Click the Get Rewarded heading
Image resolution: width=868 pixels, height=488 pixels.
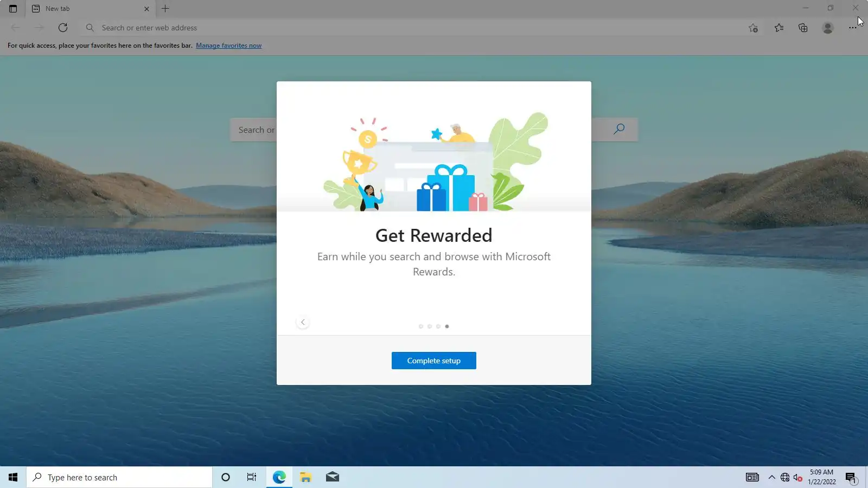point(434,235)
